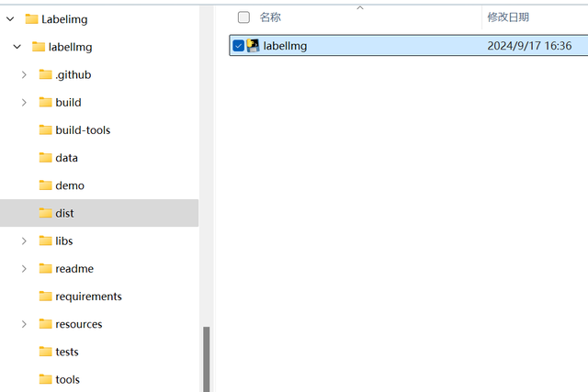This screenshot has width=588, height=392.
Task: Click the .github folder icon
Action: (45, 74)
